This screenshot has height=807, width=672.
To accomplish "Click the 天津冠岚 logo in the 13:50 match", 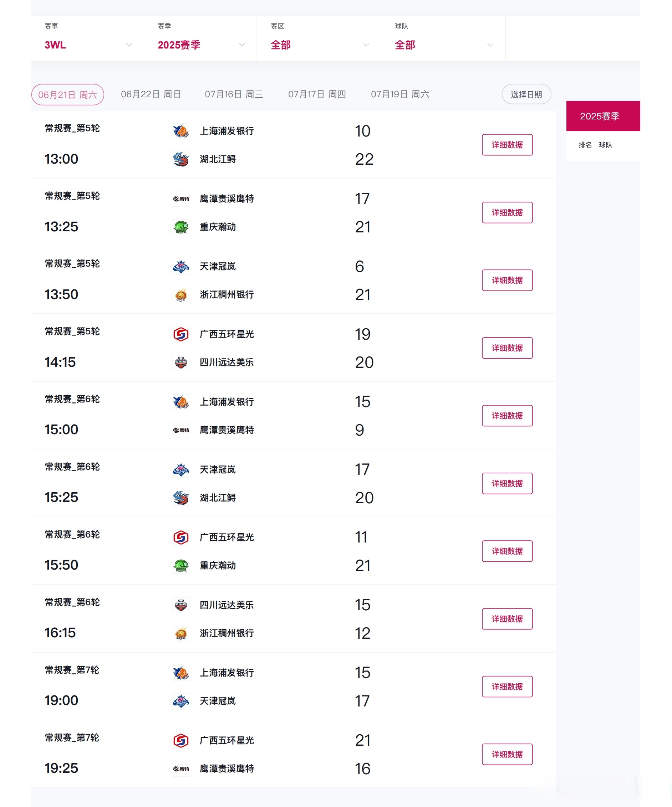I will pyautogui.click(x=181, y=266).
